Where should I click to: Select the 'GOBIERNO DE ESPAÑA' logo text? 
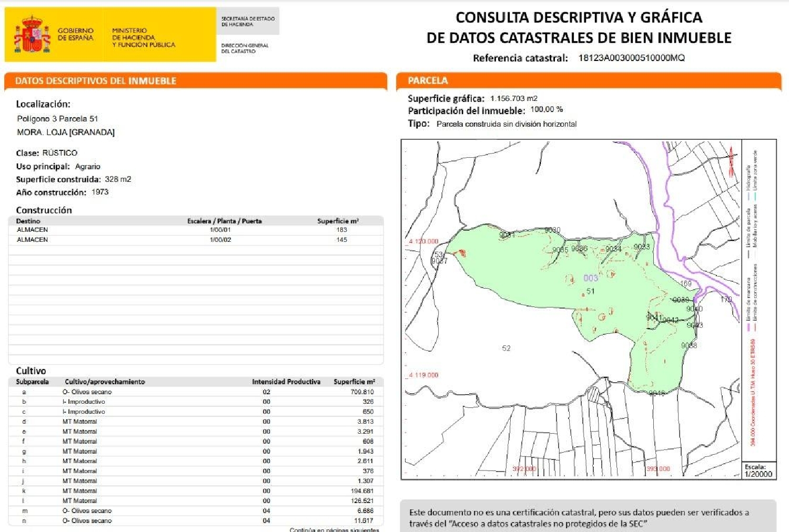76,34
